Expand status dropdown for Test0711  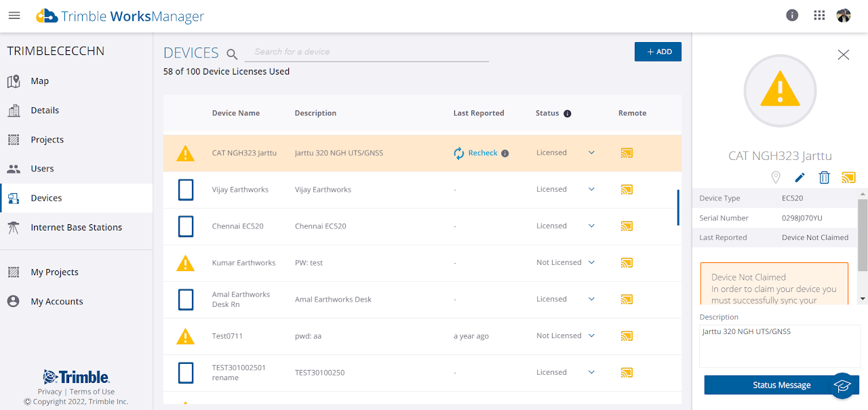[591, 336]
